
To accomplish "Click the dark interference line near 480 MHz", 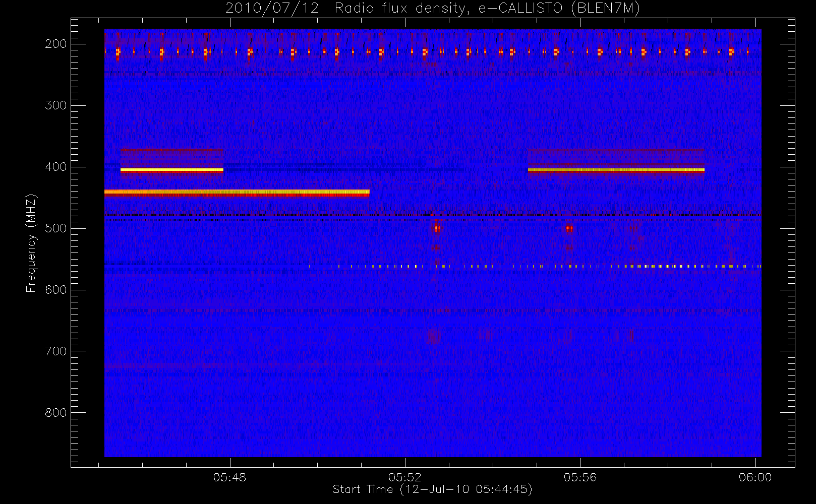I will 433,215.
